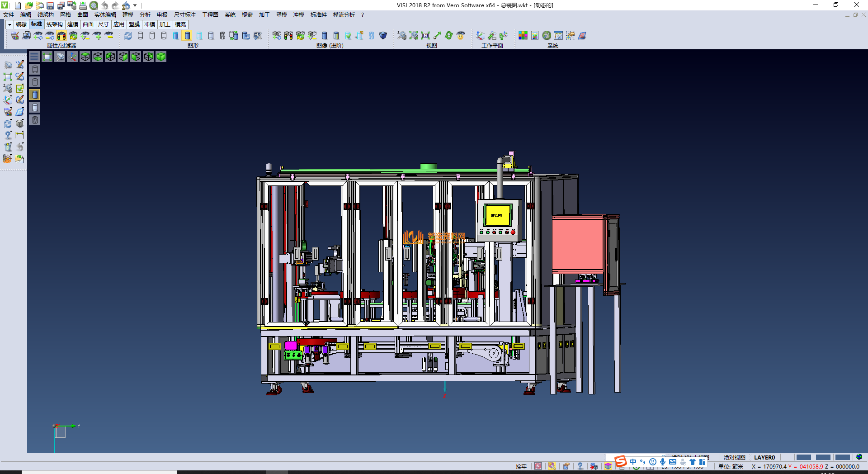This screenshot has width=868, height=474.
Task: Toggle the highlighted shaded cylinder display mode
Action: pyautogui.click(x=187, y=36)
